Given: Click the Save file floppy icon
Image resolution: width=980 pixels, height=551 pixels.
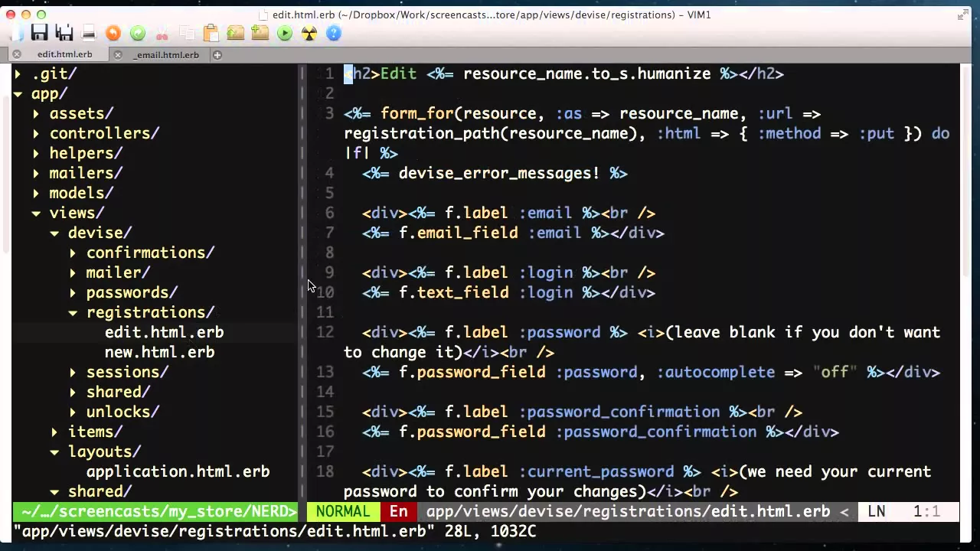Looking at the screenshot, I should tap(40, 33).
